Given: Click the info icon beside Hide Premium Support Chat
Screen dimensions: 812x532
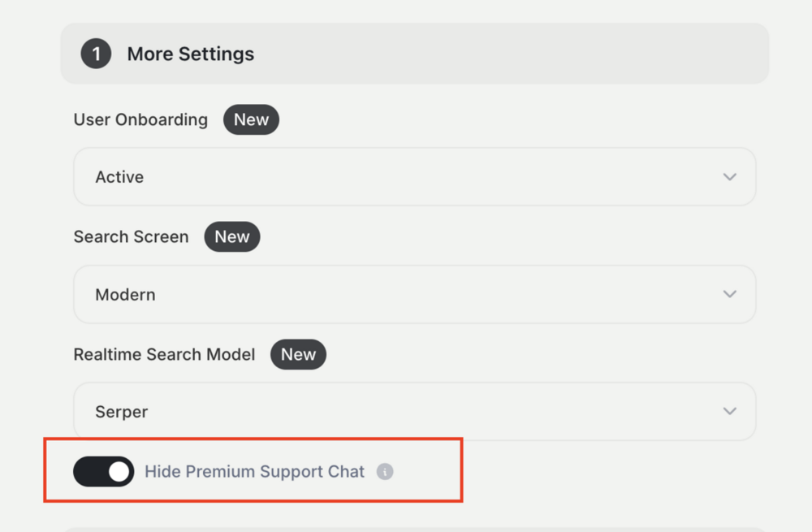Looking at the screenshot, I should [385, 472].
